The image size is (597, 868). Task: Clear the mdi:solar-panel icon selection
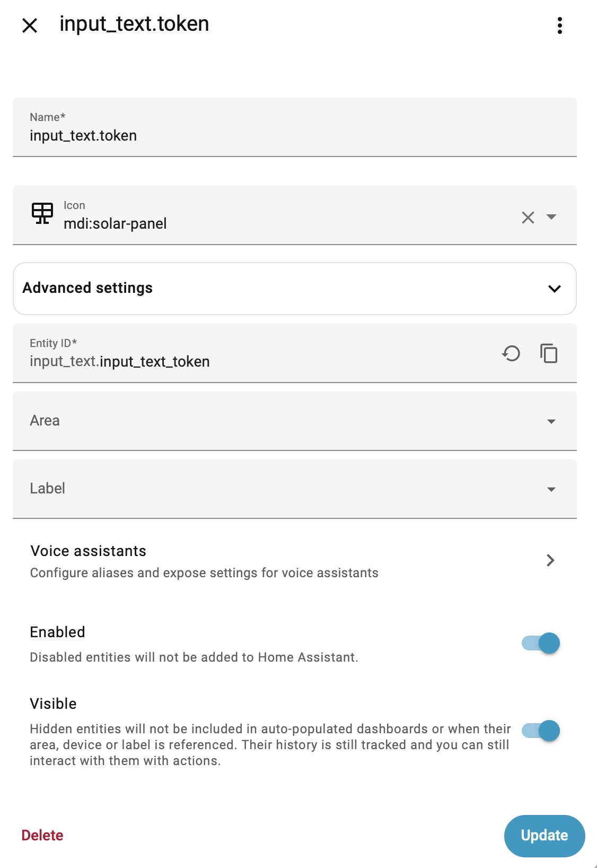[528, 217]
